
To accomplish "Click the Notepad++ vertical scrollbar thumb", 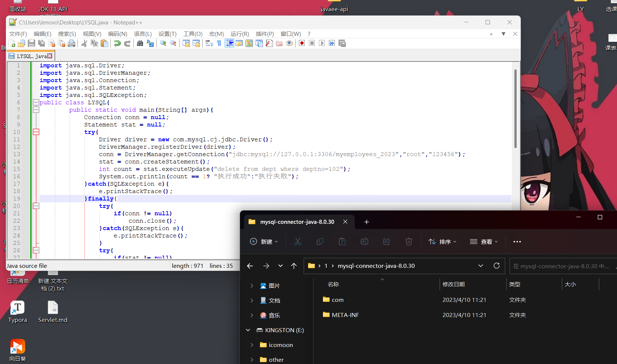I will 516,108.
